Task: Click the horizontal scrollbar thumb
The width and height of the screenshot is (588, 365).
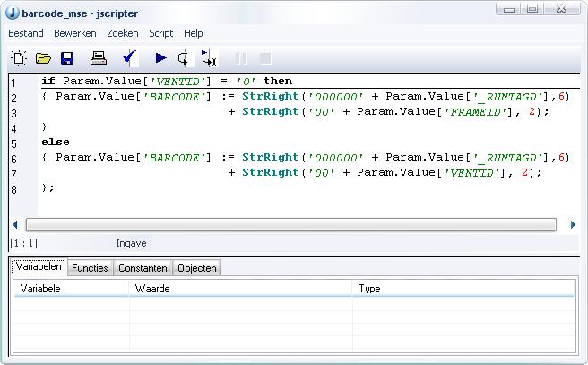Action: (x=291, y=225)
